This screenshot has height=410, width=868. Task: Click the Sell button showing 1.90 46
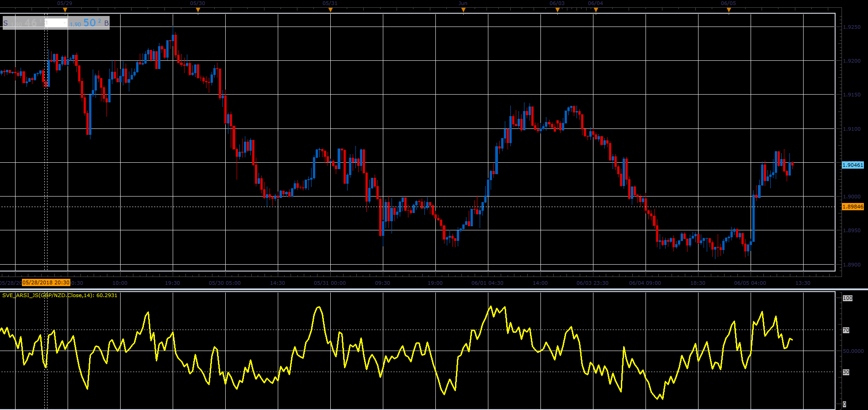click(x=23, y=23)
